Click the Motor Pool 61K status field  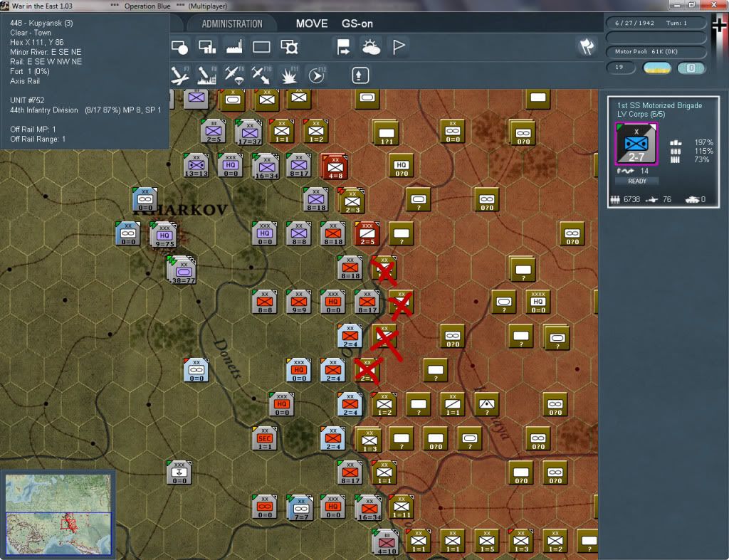click(655, 51)
